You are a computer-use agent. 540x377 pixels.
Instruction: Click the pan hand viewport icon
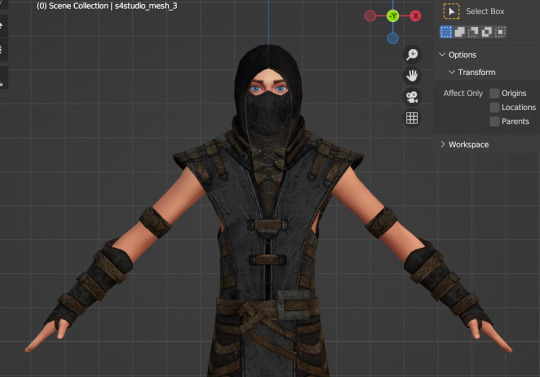pyautogui.click(x=412, y=76)
